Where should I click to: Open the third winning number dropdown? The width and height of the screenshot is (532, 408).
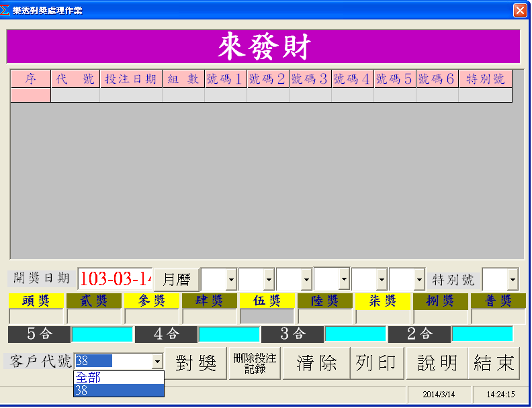tap(306, 280)
